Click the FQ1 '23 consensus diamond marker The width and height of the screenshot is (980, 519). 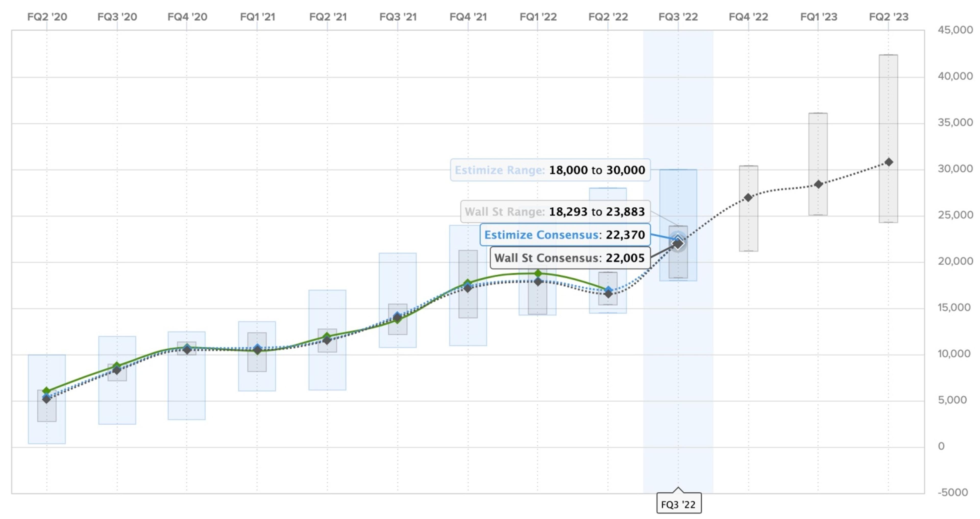click(818, 184)
